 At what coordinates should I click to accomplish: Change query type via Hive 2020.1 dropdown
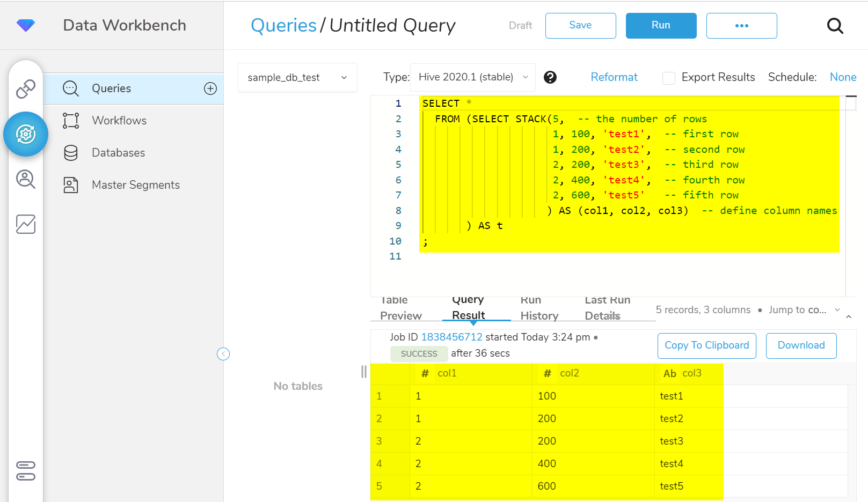[472, 77]
